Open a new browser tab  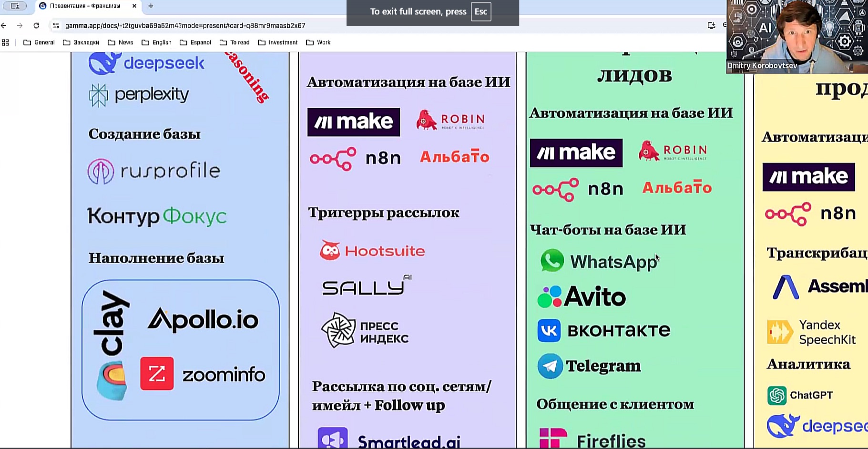pyautogui.click(x=151, y=6)
